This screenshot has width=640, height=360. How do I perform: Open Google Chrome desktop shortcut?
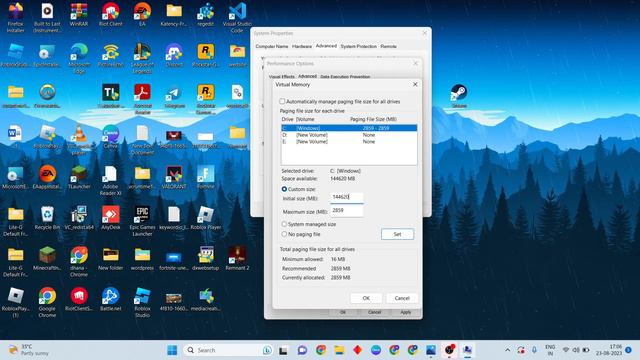(47, 302)
